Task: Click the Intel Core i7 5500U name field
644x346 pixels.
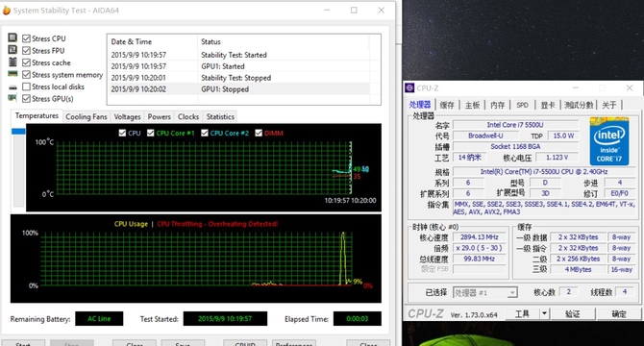Action: click(515, 125)
